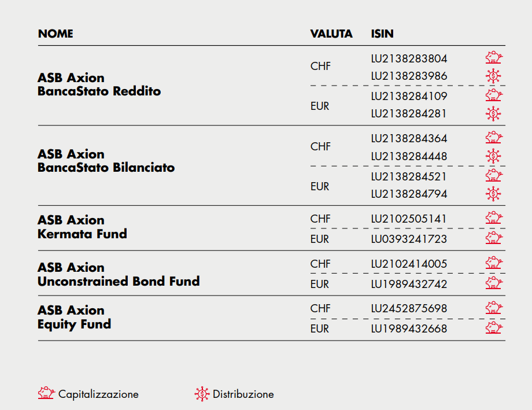
Task: Click the capitalization icon beside LU2138284364
Action: (494, 138)
